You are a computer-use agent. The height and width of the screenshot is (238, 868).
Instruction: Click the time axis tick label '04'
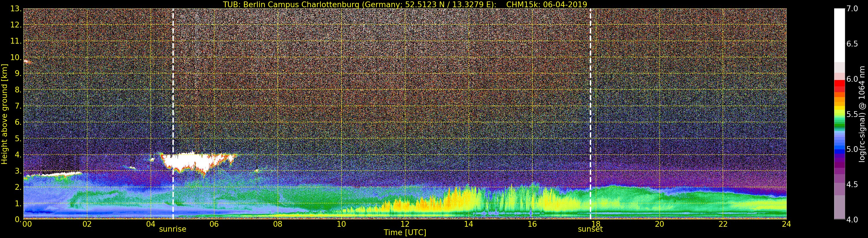pos(151,224)
